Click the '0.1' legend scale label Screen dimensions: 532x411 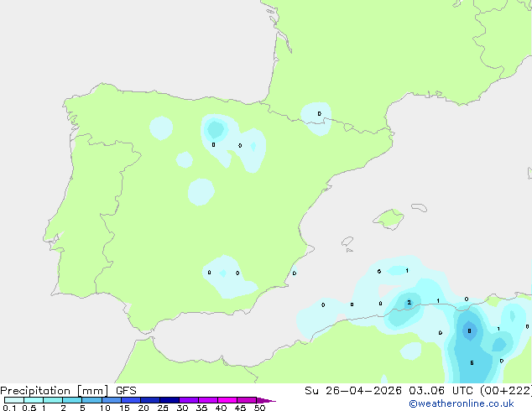pyautogui.click(x=9, y=408)
